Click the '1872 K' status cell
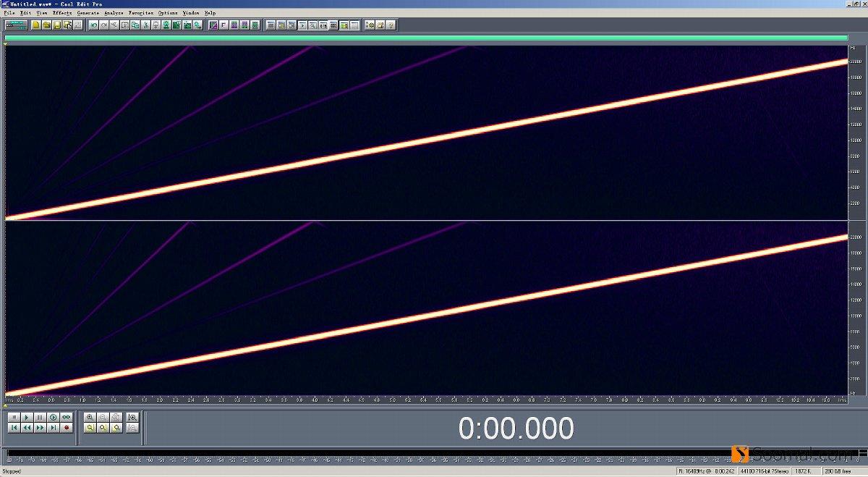868x477 pixels. click(806, 471)
